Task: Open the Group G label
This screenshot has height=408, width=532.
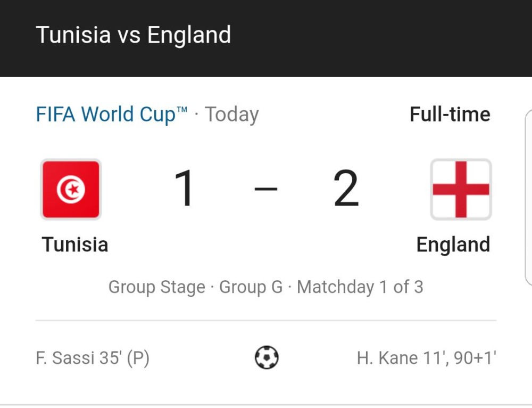Action: (251, 287)
